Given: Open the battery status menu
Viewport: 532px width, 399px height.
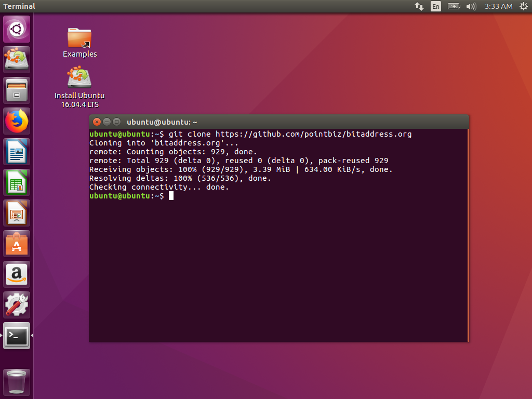Looking at the screenshot, I should pos(454,6).
